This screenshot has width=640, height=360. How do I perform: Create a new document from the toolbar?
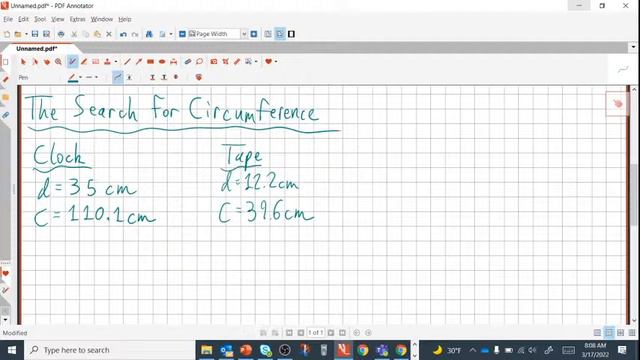pos(7,34)
